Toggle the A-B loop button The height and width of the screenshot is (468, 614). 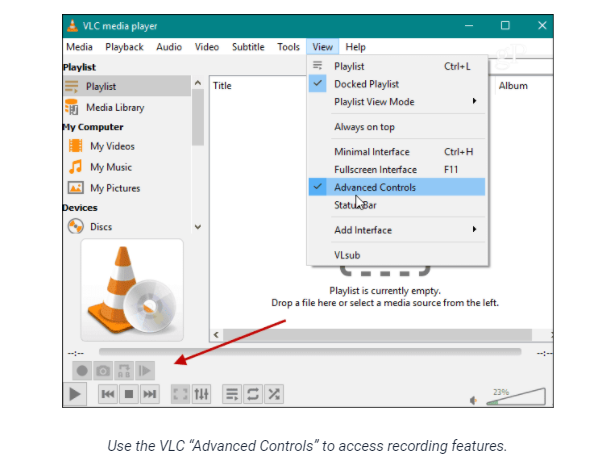(x=124, y=370)
